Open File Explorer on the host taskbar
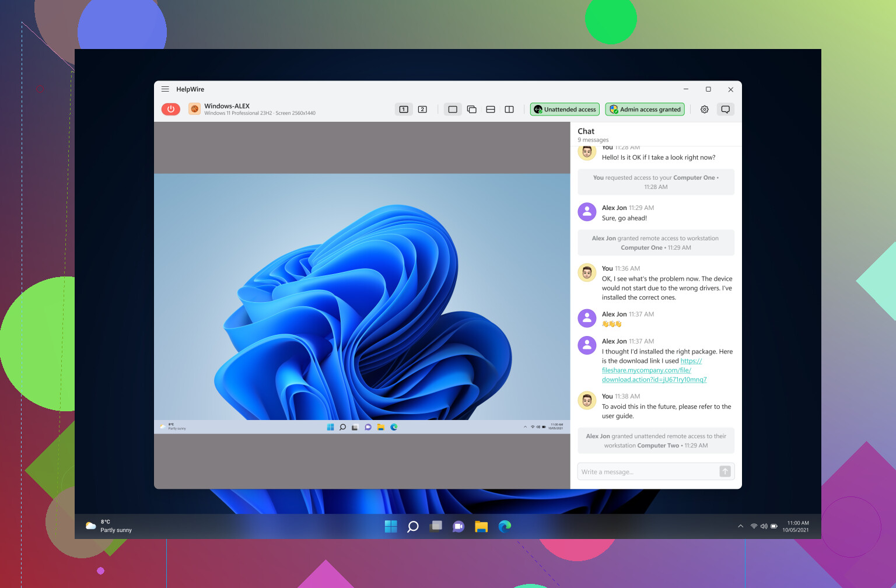This screenshot has width=896, height=588. pos(481,527)
